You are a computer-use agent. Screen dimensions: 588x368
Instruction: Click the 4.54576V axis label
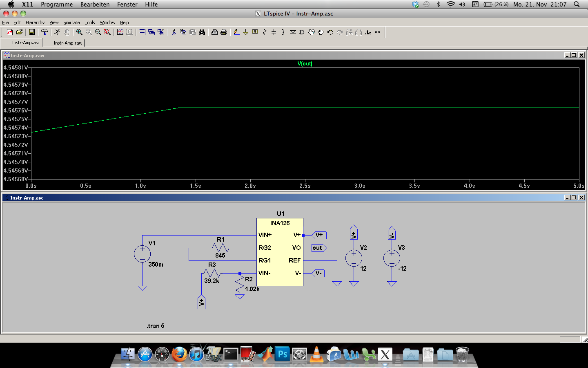click(x=16, y=110)
